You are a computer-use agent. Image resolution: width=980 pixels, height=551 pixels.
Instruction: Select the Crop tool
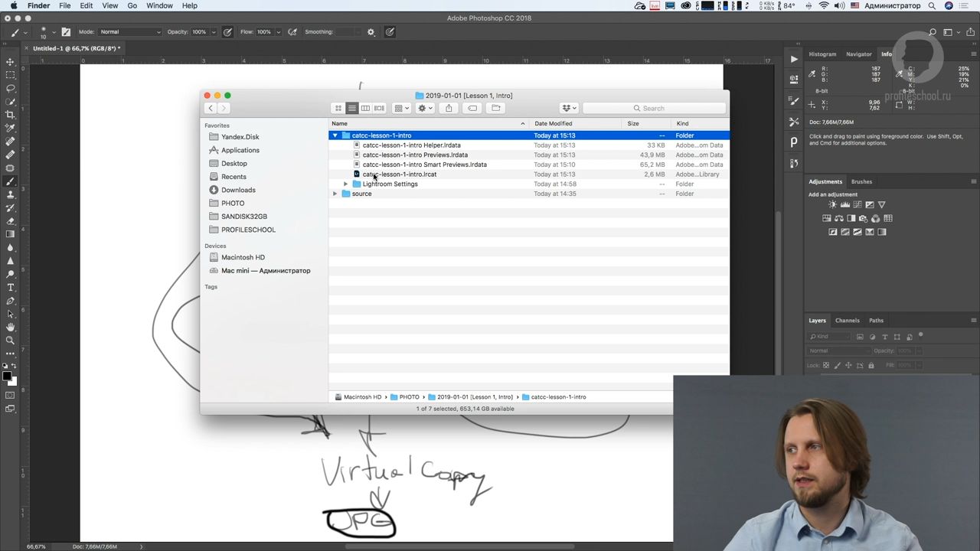(10, 115)
